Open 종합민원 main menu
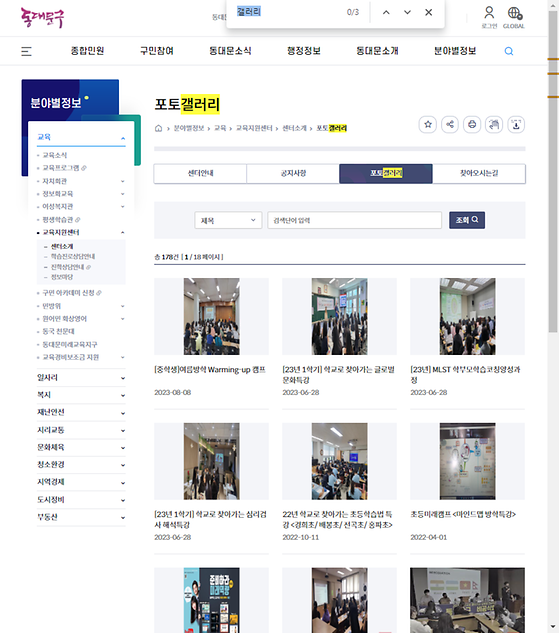Screen dimensions: 559x633 coord(87,51)
